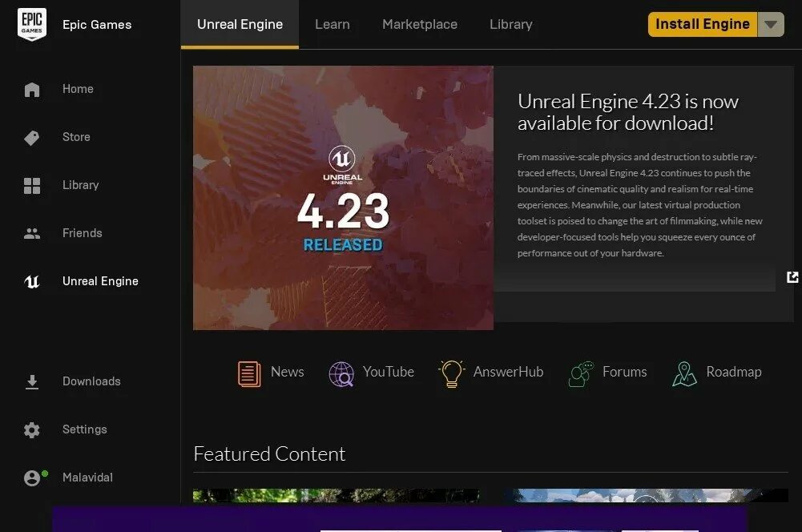
Task: Open the AnswerHub link text
Action: pyautogui.click(x=509, y=372)
